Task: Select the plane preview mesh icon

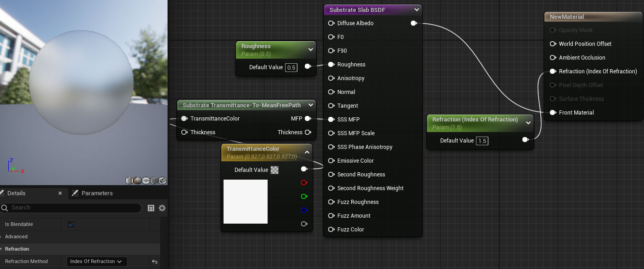Action: click(x=146, y=181)
